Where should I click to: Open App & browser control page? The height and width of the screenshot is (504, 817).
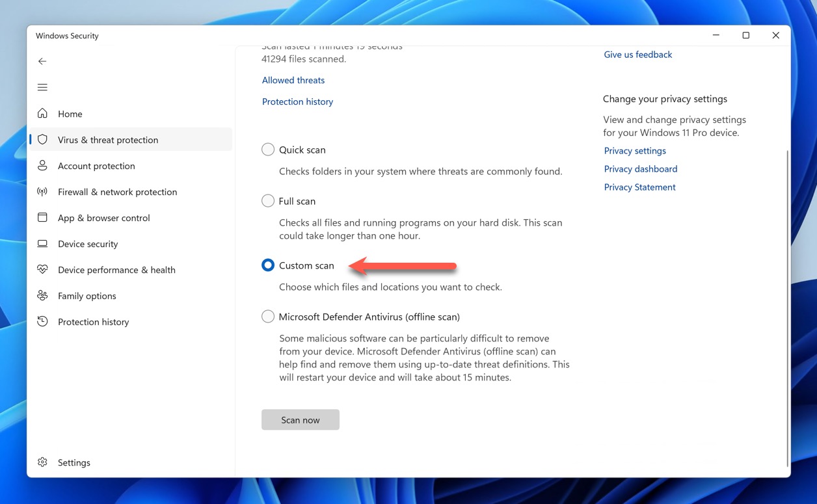pyautogui.click(x=131, y=218)
